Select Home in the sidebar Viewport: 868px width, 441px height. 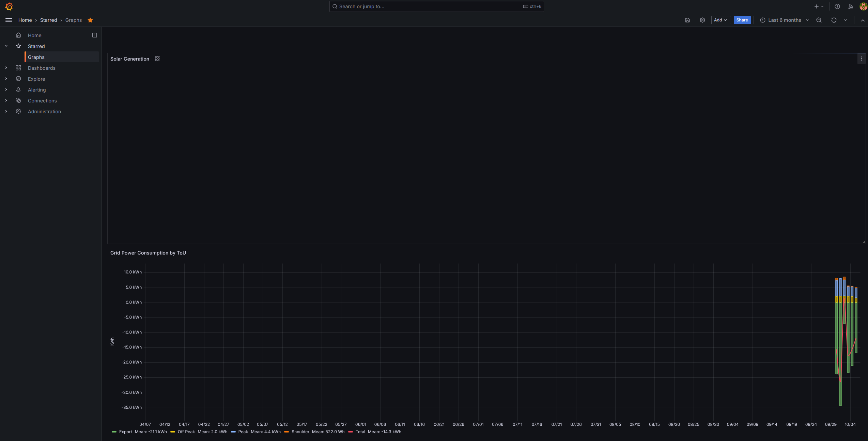(x=35, y=35)
